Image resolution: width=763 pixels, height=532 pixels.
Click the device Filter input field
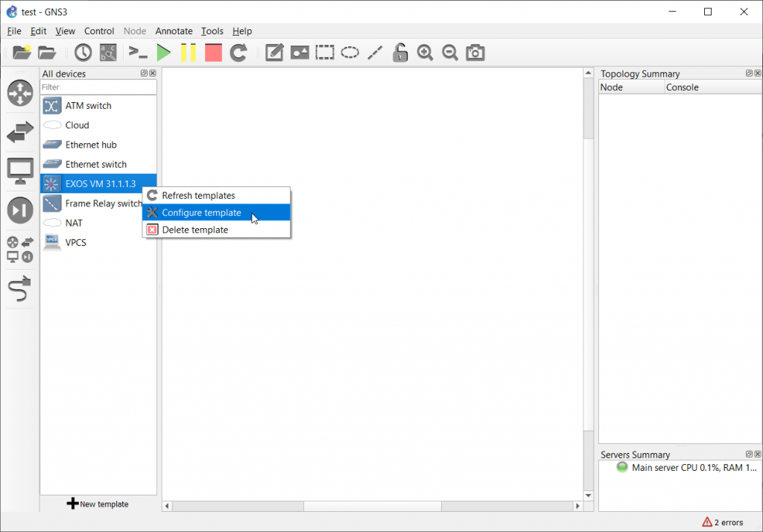(x=98, y=87)
